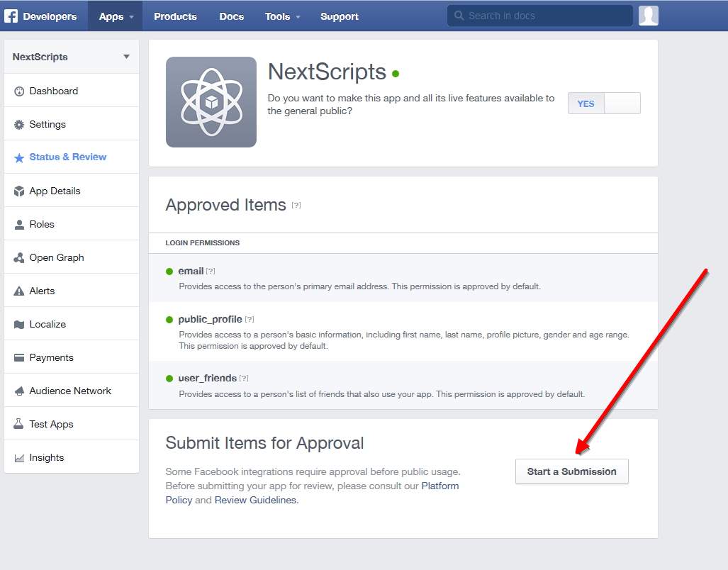
Task: Open Localize in the sidebar
Action: (72, 324)
